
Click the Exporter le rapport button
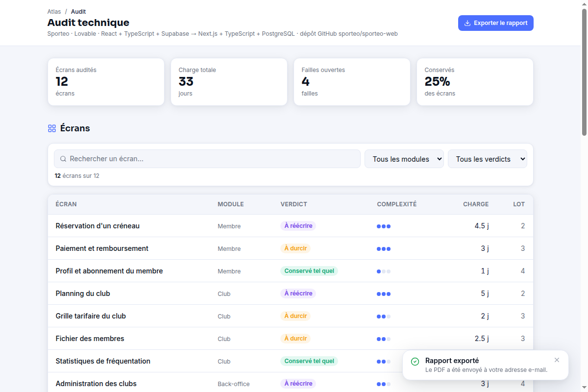(495, 23)
